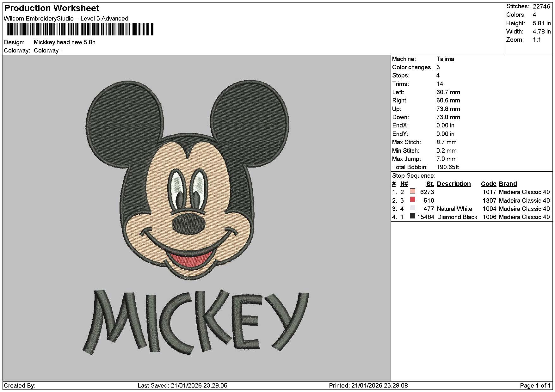
Task: Click the 'Description' column header
Action: point(453,184)
